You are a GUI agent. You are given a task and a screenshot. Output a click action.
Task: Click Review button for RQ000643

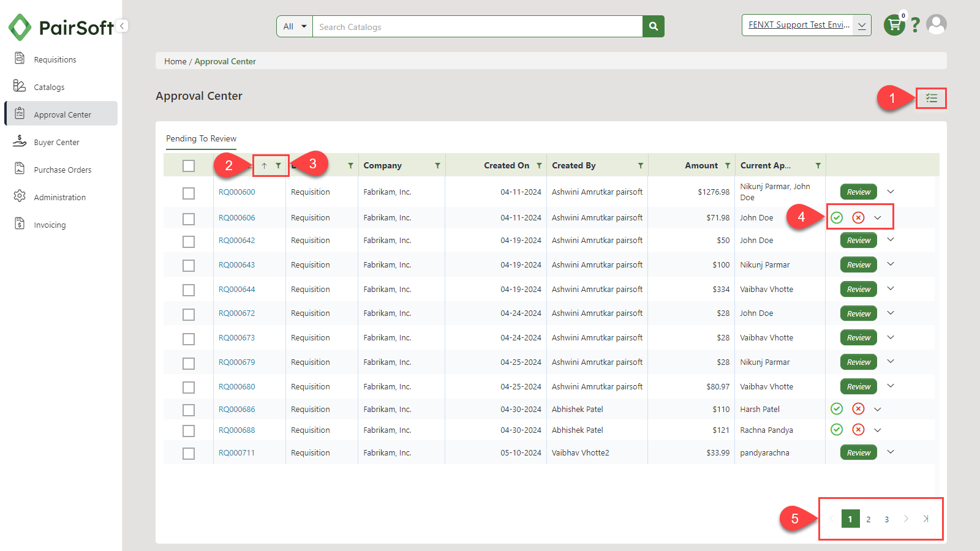(858, 264)
